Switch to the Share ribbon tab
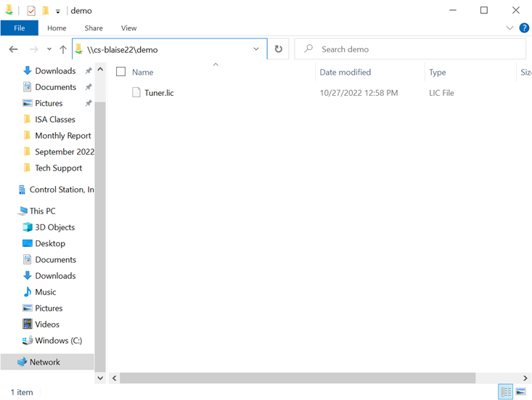Viewport: 532px width, 400px height. click(94, 28)
